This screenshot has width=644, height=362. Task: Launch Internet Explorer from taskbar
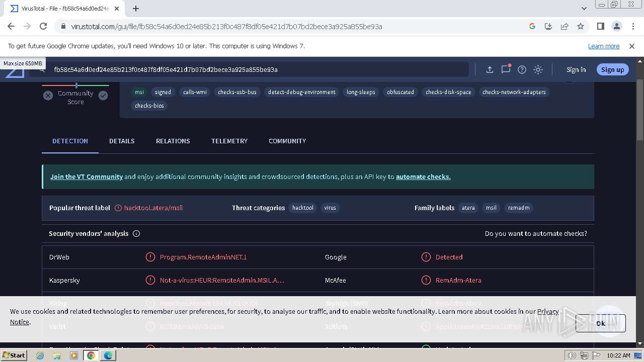click(x=40, y=355)
